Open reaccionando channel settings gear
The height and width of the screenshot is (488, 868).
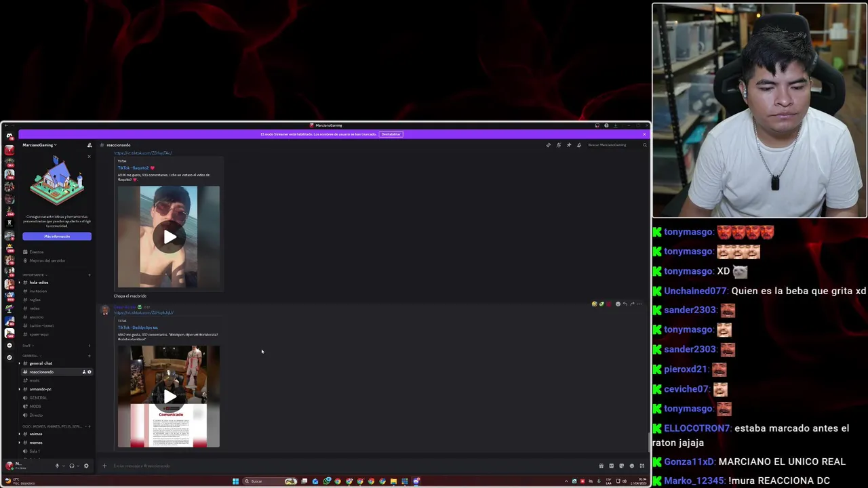89,372
